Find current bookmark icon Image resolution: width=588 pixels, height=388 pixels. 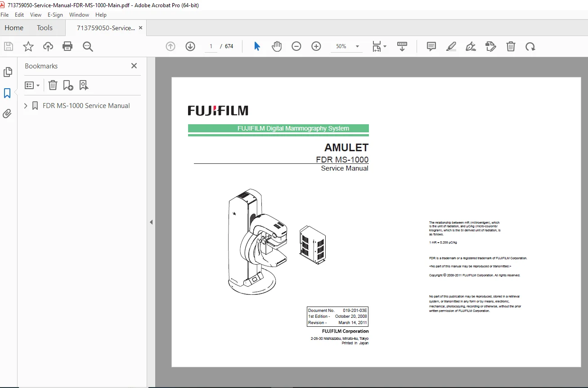coord(84,85)
